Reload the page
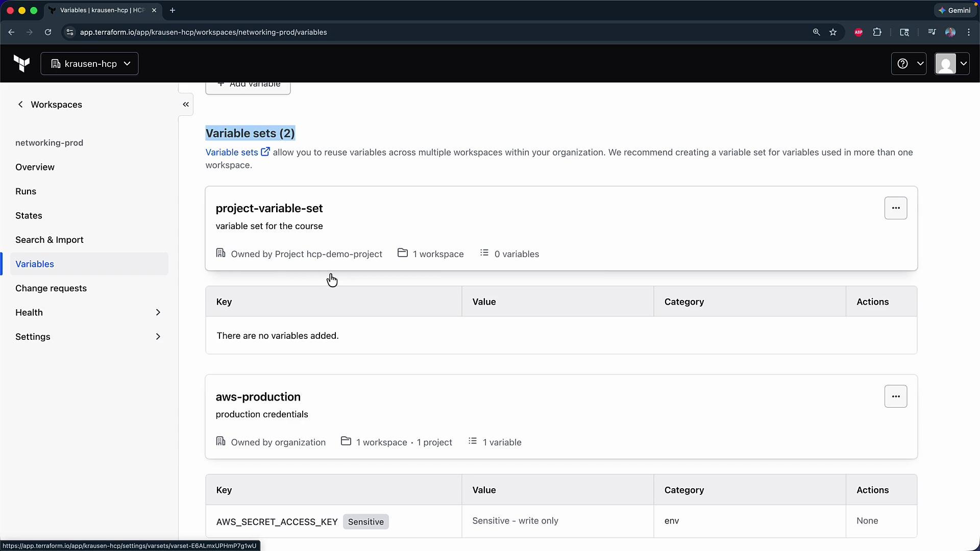The image size is (980, 551). 48,32
